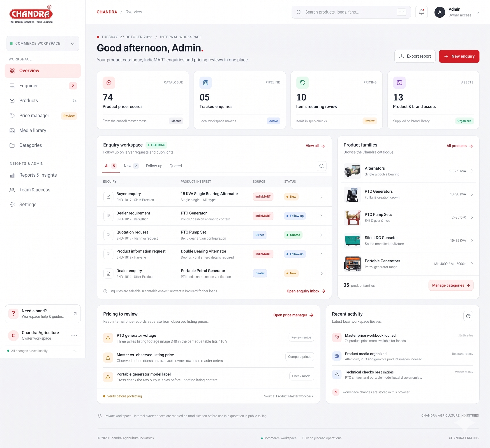Expand the PTO Generators family chevron
This screenshot has height=448, width=490.
472,194
